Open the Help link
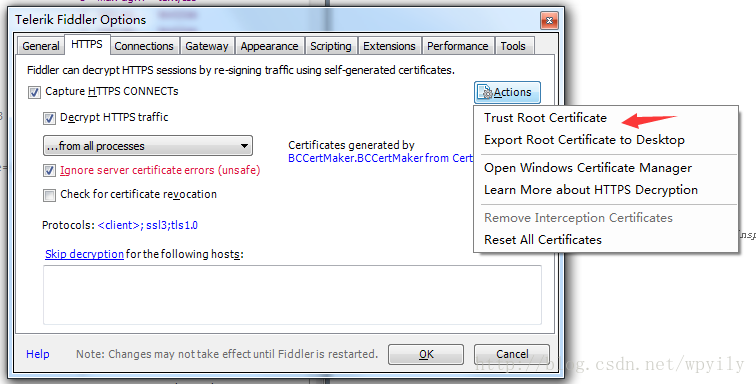The image size is (756, 384). tap(38, 354)
